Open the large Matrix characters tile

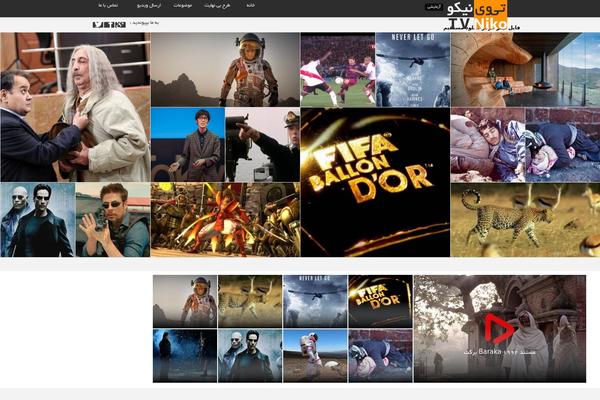38,220
